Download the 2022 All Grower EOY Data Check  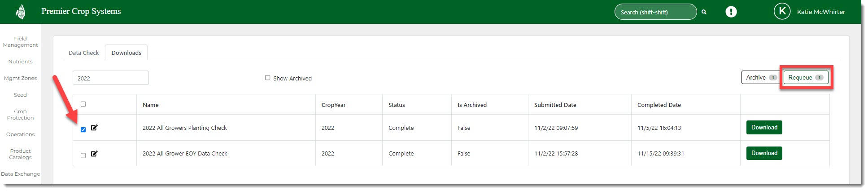tap(764, 153)
